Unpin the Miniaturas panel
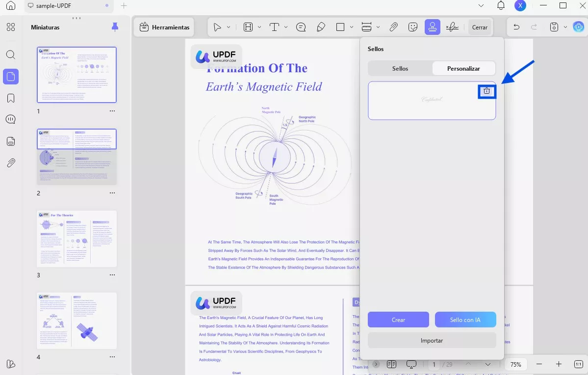The height and width of the screenshot is (375, 588). point(115,27)
